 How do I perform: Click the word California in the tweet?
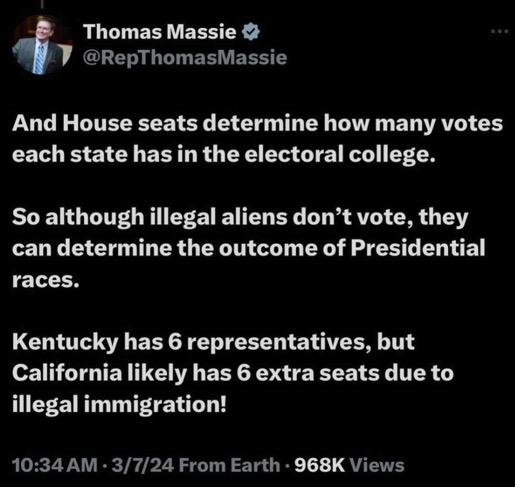coord(67,373)
